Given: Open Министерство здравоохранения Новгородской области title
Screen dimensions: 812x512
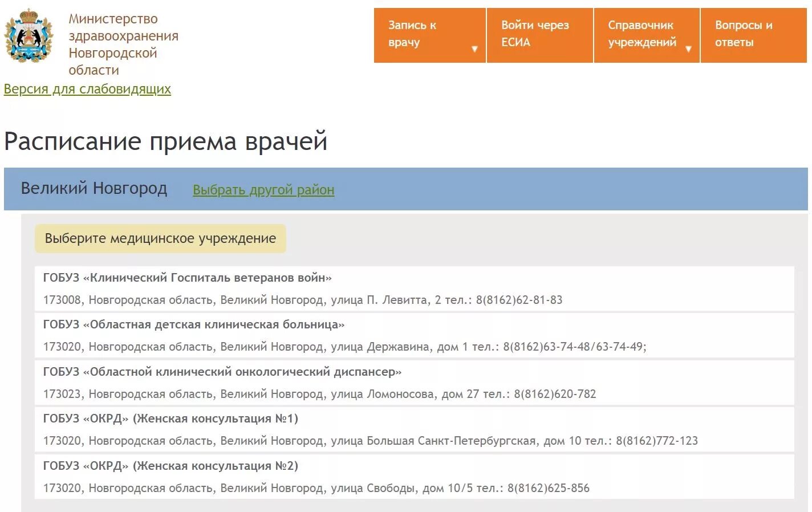Looking at the screenshot, I should (x=123, y=44).
